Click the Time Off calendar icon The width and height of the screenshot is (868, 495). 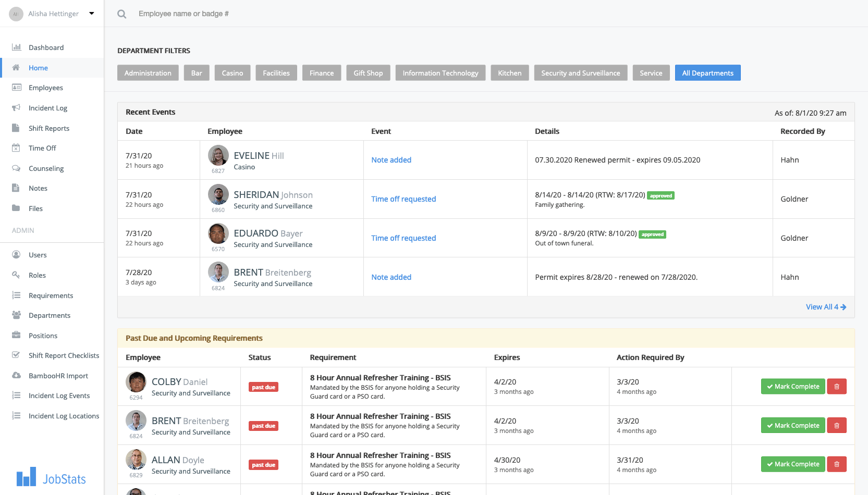pyautogui.click(x=16, y=148)
